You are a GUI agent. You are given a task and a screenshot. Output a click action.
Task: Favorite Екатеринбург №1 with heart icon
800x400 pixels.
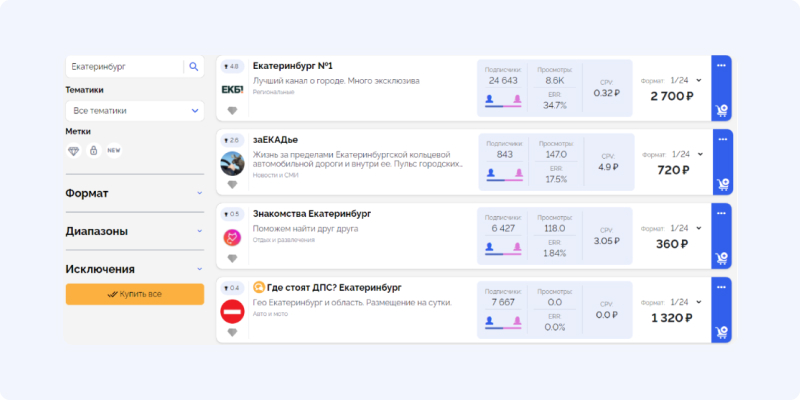pyautogui.click(x=232, y=111)
